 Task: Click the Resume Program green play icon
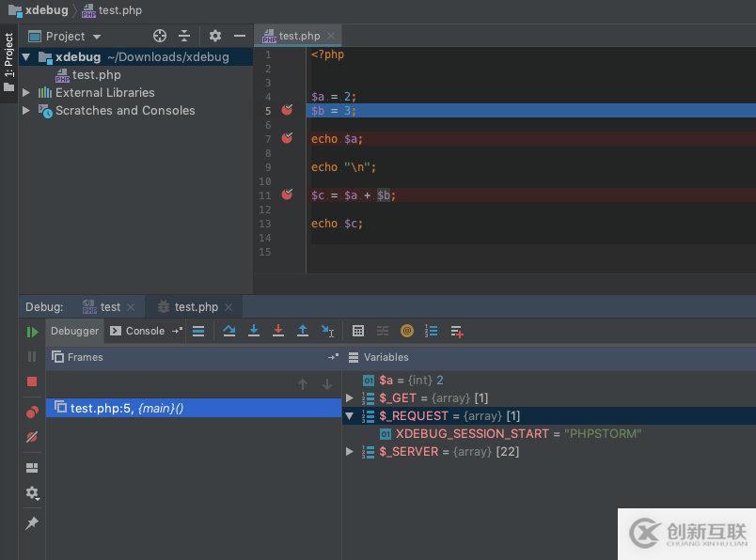tap(32, 332)
